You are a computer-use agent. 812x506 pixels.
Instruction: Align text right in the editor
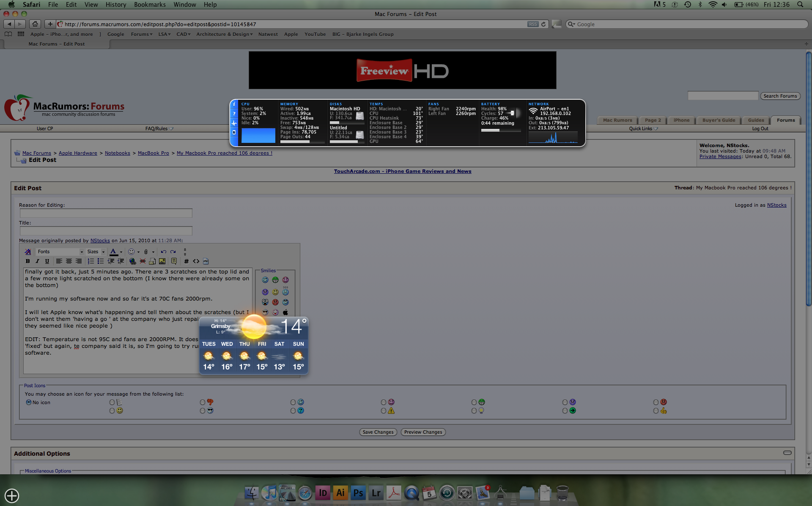tap(79, 261)
